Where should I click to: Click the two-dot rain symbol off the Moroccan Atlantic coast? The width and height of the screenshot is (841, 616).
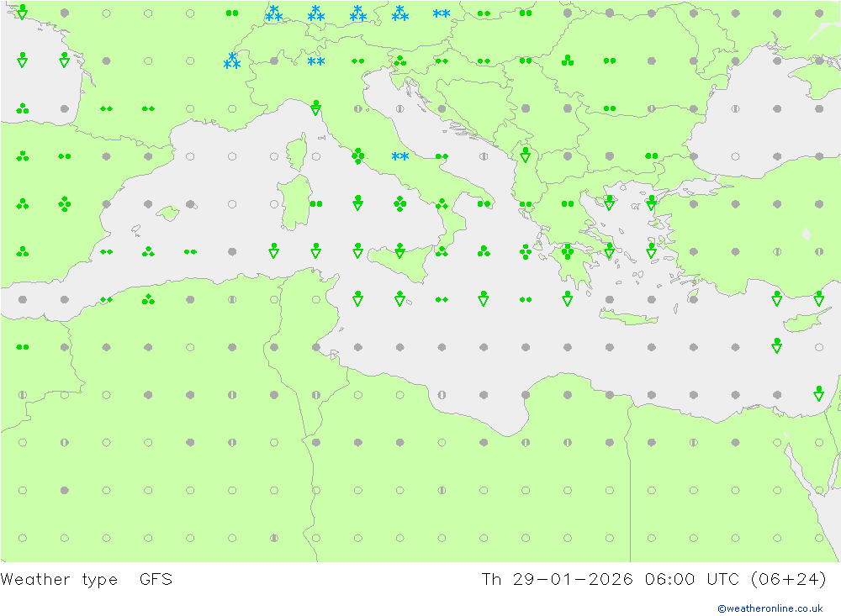(x=23, y=347)
